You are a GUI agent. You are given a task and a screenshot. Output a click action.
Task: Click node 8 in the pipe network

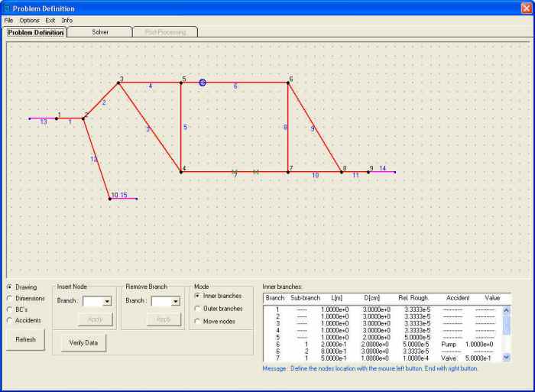point(342,172)
